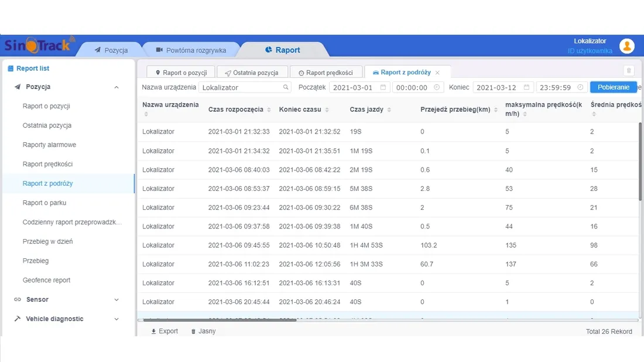The image size is (644, 362).
Task: Click the 2021-03-01 21:32:33 start cell
Action: (x=239, y=131)
